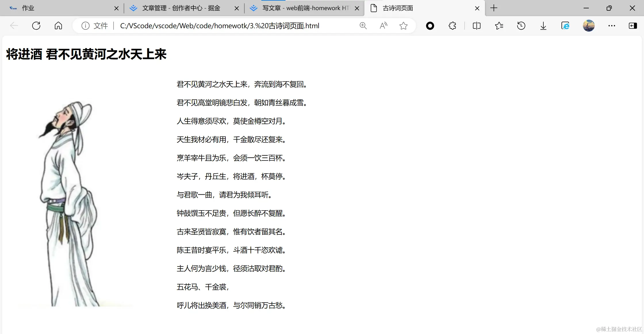Image resolution: width=644 pixels, height=334 pixels.
Task: Open the user profile avatar
Action: coord(589,26)
